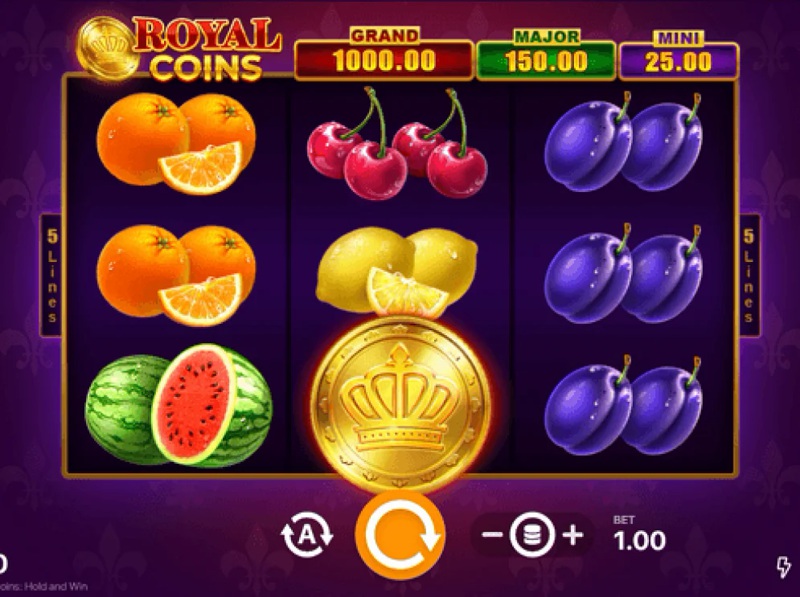Click the Royal Coins logo
Image resolution: width=800 pixels, height=597 pixels.
click(179, 49)
